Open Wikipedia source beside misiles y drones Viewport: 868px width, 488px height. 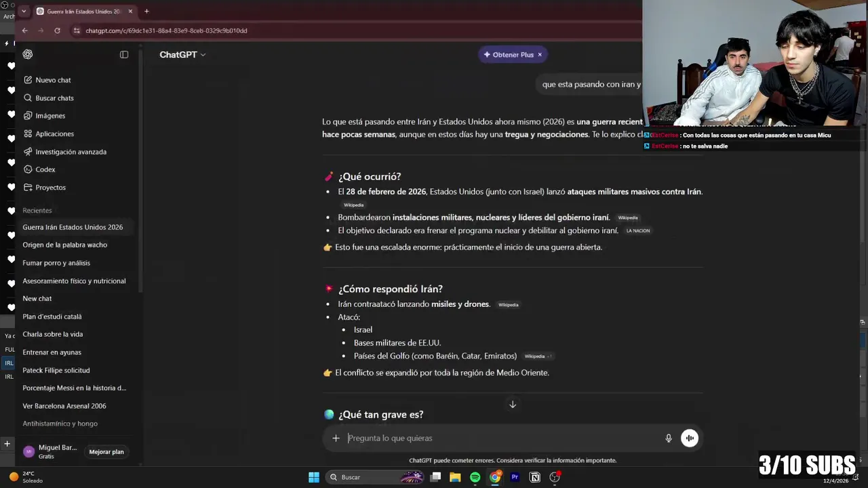(x=509, y=304)
